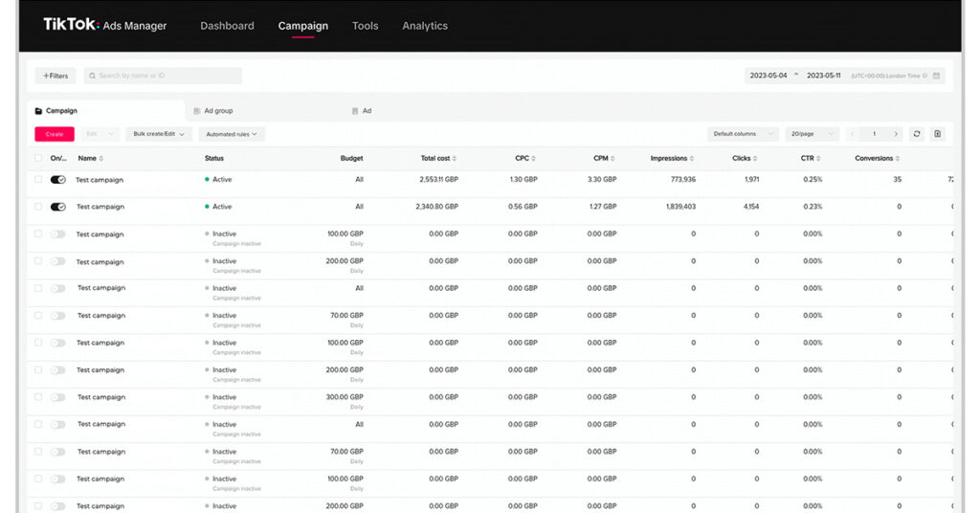Image resolution: width=980 pixels, height=513 pixels.
Task: Open the calendar icon in the date range
Action: [936, 76]
